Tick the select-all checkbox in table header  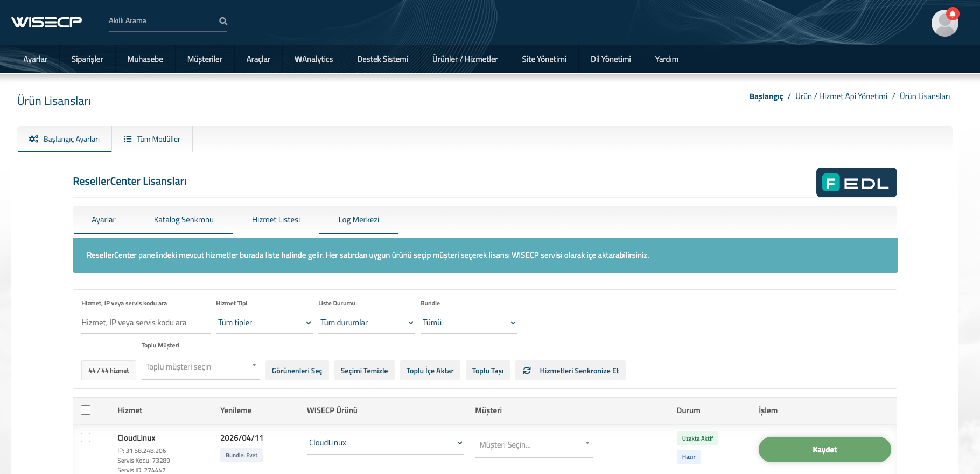coord(86,410)
